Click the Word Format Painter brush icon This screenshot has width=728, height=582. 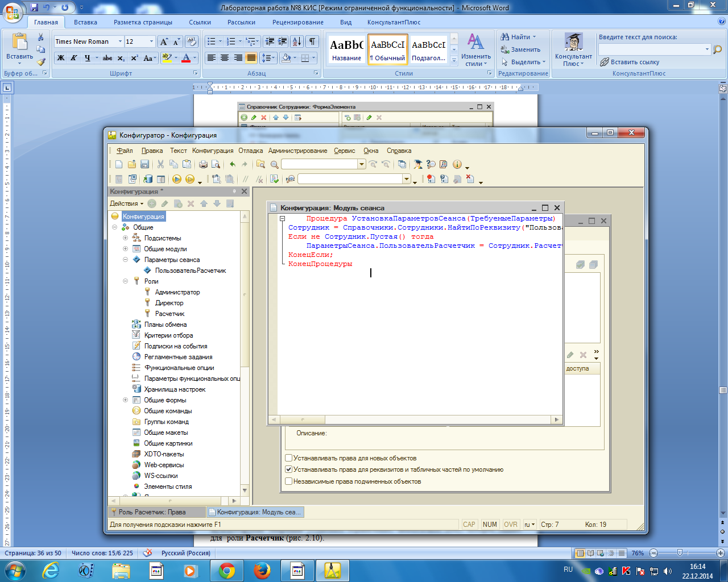pyautogui.click(x=41, y=62)
